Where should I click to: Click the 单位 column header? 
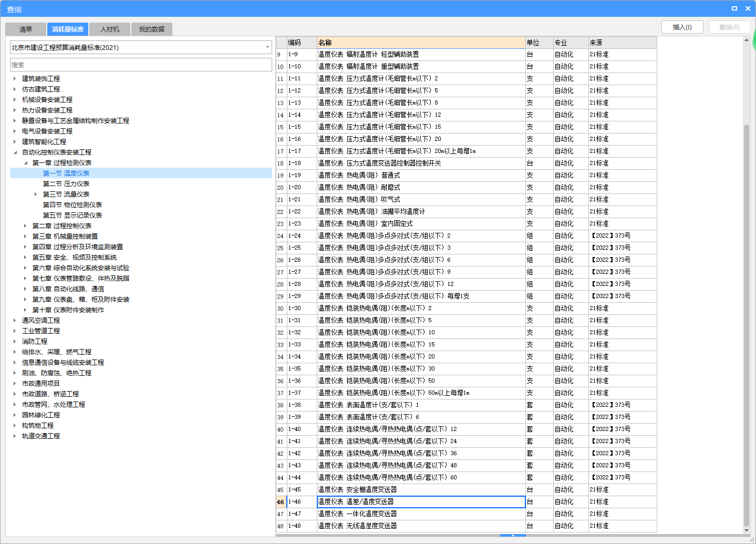[540, 43]
